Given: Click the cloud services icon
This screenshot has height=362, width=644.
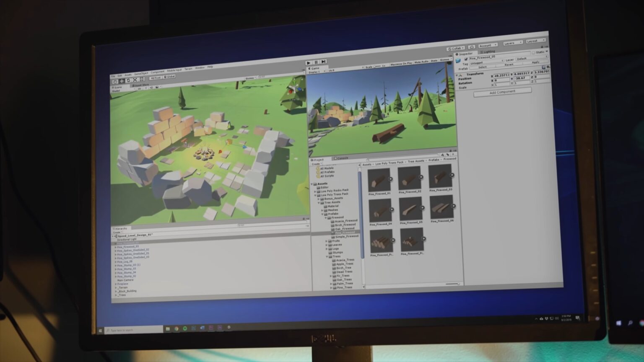Looking at the screenshot, I should pyautogui.click(x=472, y=47).
